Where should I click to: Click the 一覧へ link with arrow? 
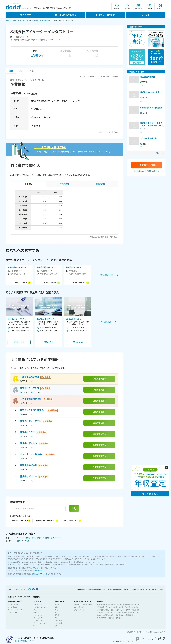click(x=158, y=153)
